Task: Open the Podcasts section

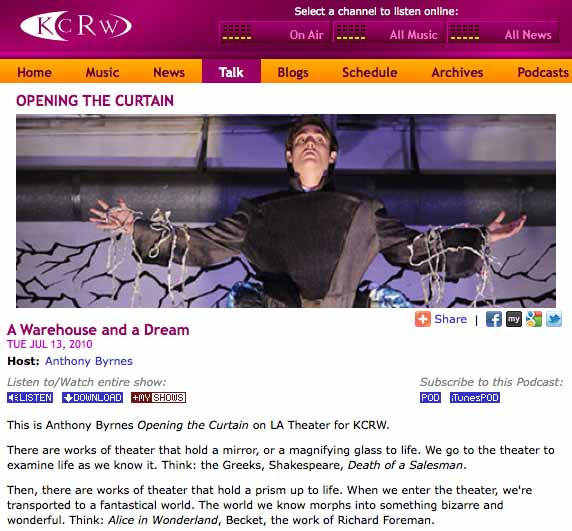Action: (543, 72)
